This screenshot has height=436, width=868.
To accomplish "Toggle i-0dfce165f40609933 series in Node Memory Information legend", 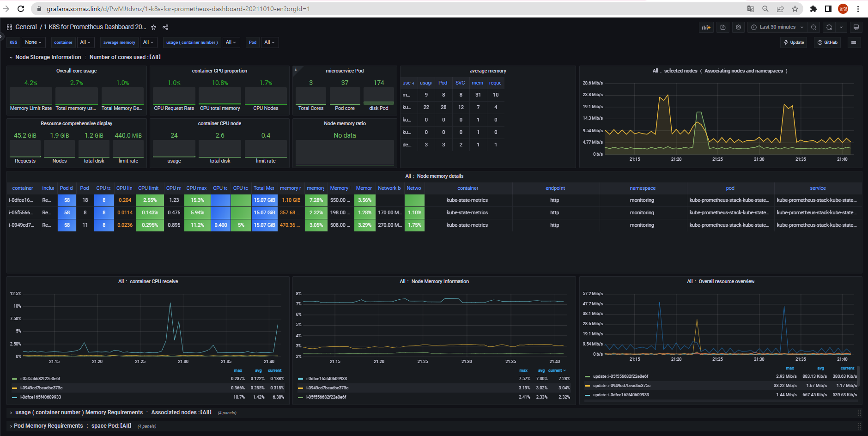I will [327, 379].
